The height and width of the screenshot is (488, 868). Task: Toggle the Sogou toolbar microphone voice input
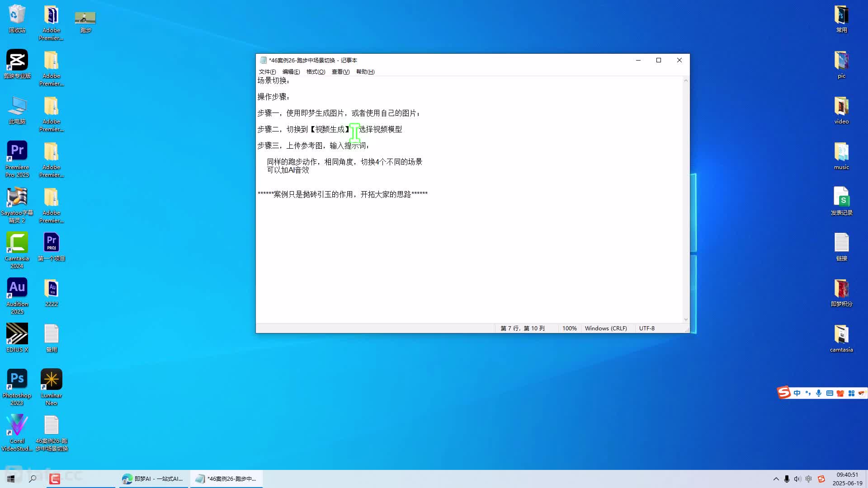click(819, 393)
